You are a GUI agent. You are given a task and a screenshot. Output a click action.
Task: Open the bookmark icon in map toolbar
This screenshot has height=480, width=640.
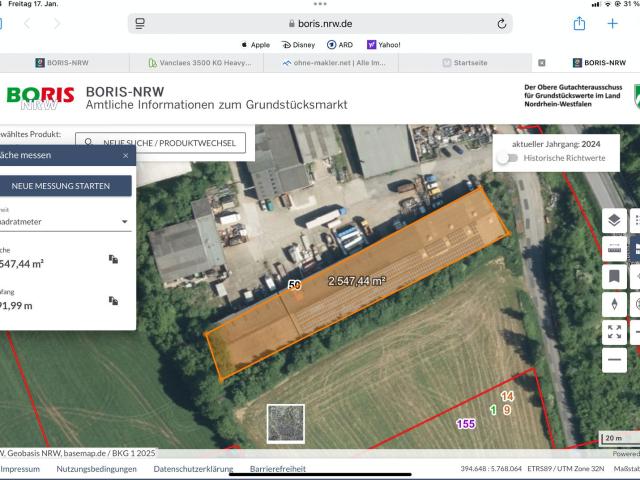tap(615, 276)
